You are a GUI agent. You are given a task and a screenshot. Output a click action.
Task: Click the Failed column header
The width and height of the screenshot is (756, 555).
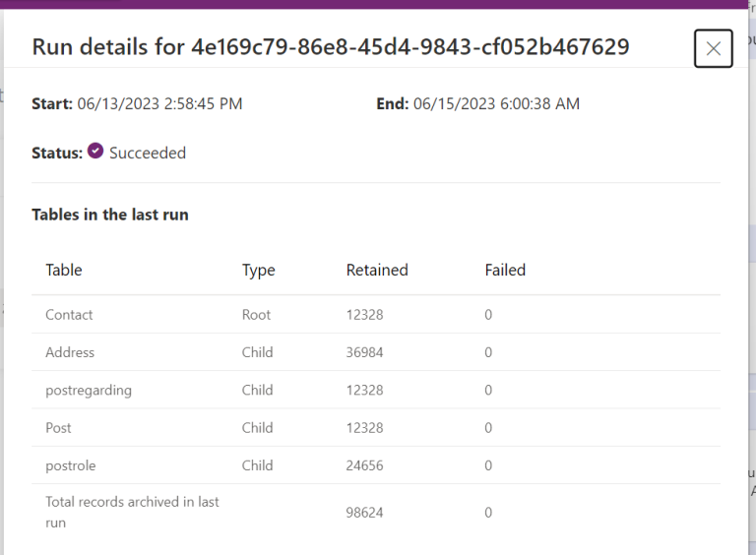point(505,270)
